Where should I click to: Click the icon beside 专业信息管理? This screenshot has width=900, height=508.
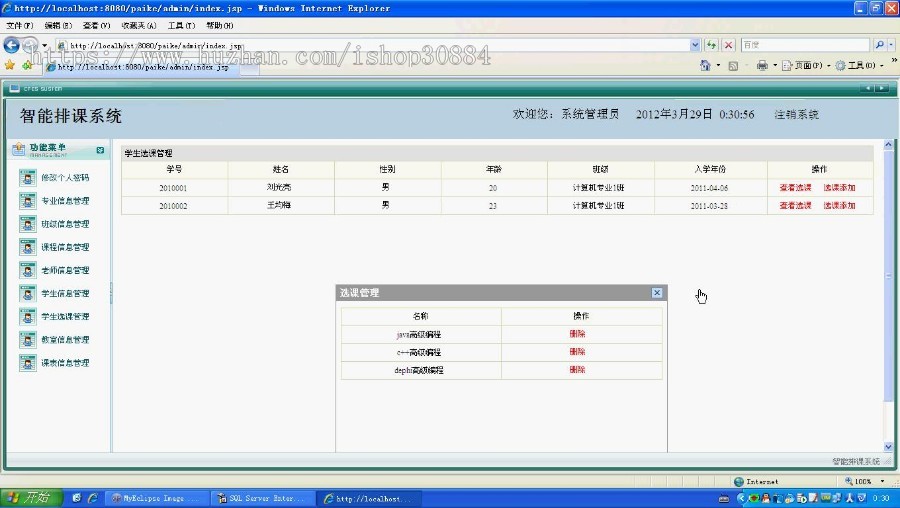pos(27,201)
